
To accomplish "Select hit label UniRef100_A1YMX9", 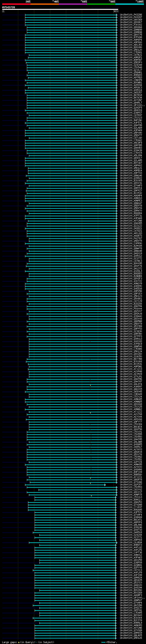I will 131,374.
